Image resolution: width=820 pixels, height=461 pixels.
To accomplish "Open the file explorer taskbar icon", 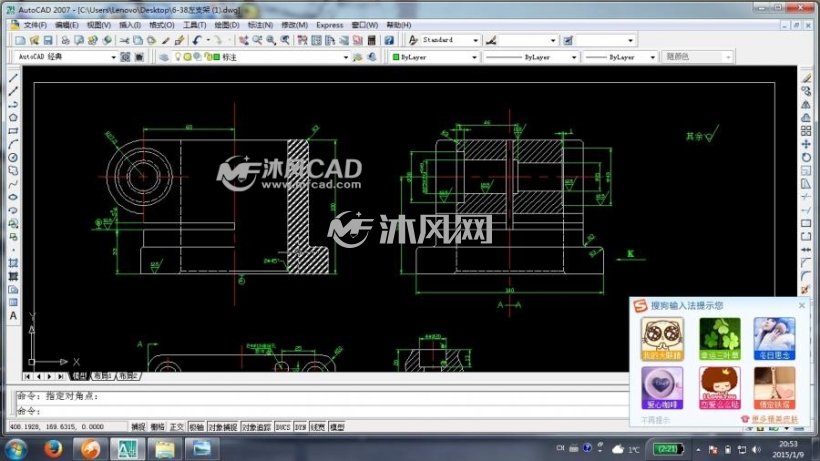I will coord(164,449).
